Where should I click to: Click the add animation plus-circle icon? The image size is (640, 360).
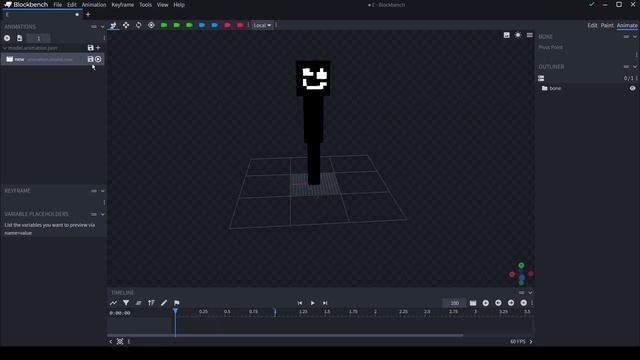(x=7, y=38)
